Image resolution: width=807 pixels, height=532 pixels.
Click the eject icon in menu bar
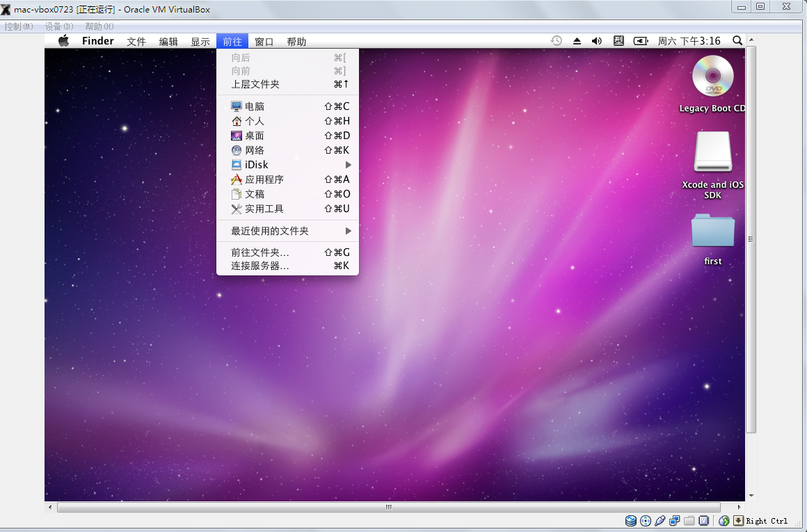(577, 41)
